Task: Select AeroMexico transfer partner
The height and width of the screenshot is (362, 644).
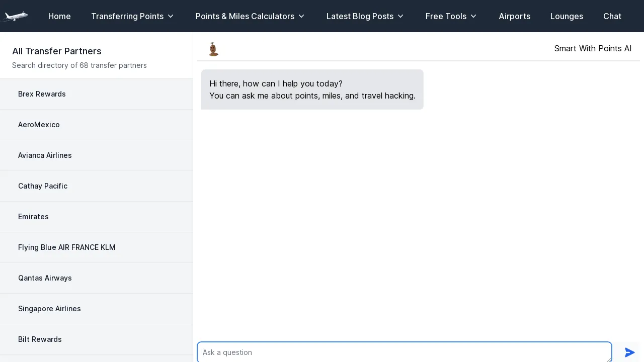Action: tap(96, 125)
